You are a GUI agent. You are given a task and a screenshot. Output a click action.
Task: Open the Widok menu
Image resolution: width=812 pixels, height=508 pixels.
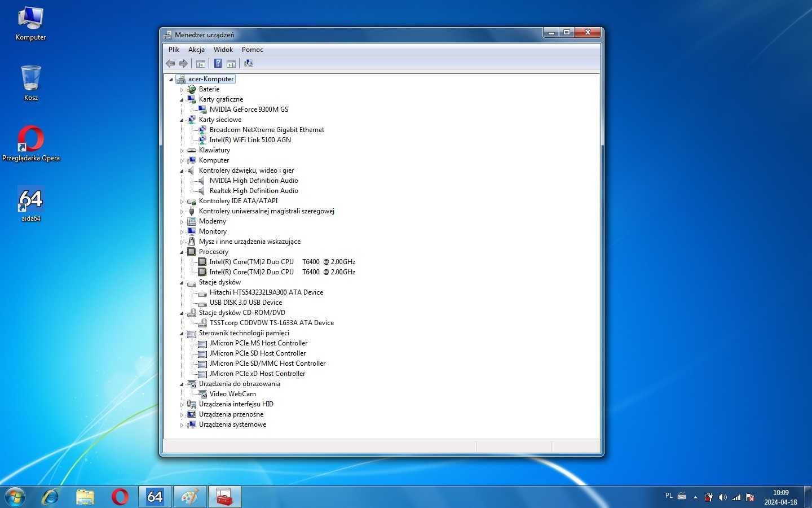pos(223,50)
